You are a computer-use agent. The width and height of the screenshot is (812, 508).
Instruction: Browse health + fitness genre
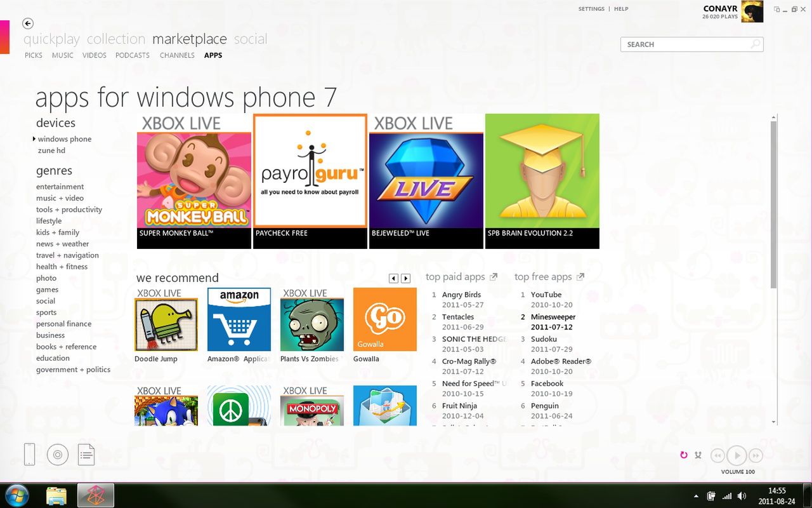tap(62, 267)
